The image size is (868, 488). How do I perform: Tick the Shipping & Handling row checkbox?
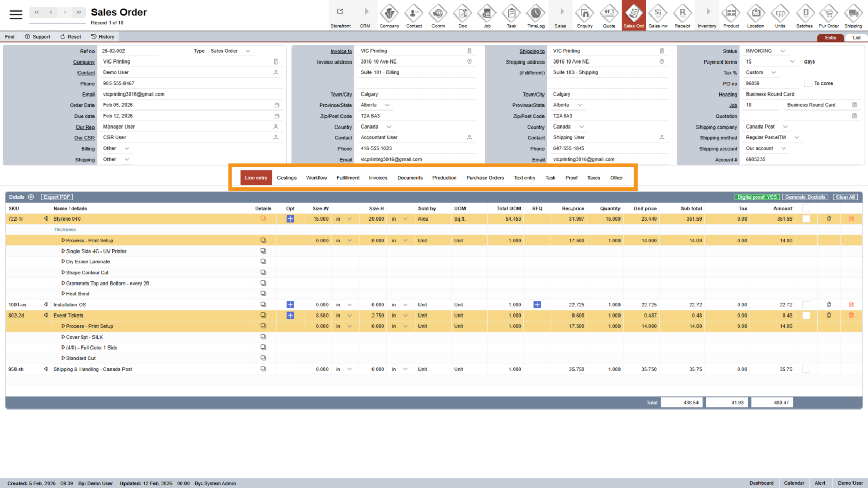806,369
